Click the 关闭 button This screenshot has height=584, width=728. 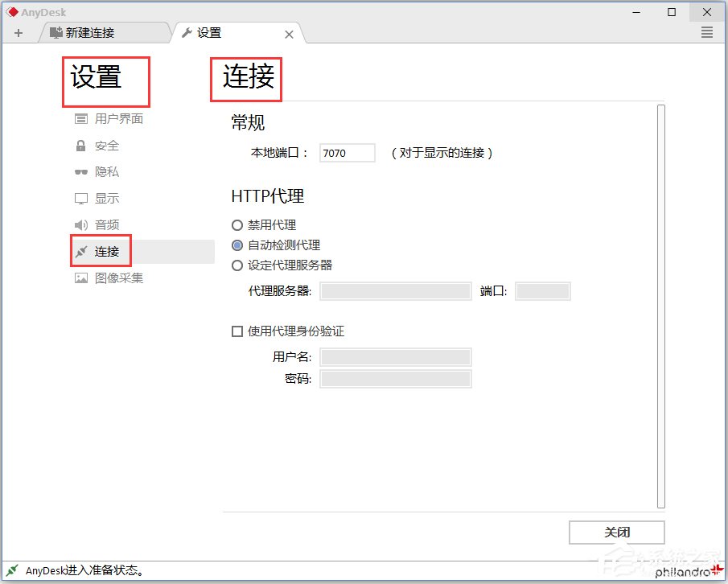[x=617, y=532]
